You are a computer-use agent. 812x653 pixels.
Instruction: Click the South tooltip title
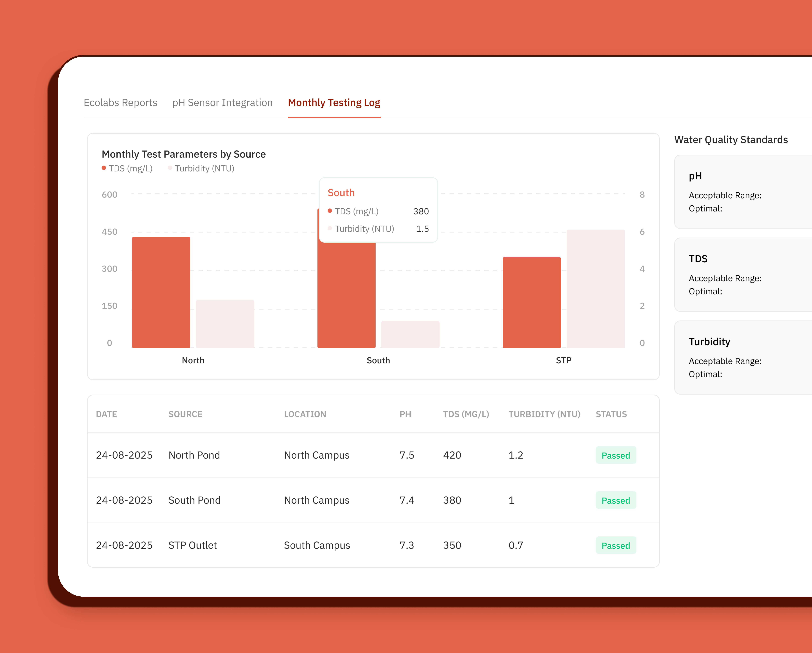[x=341, y=192]
